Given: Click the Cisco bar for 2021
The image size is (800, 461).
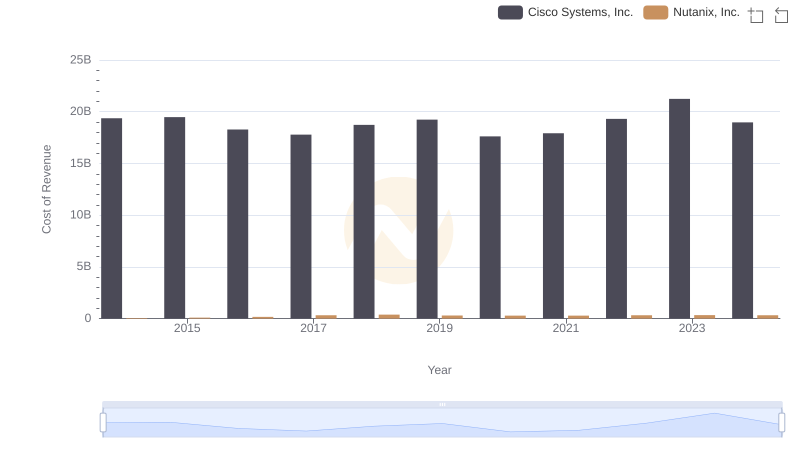Looking at the screenshot, I should tap(554, 226).
